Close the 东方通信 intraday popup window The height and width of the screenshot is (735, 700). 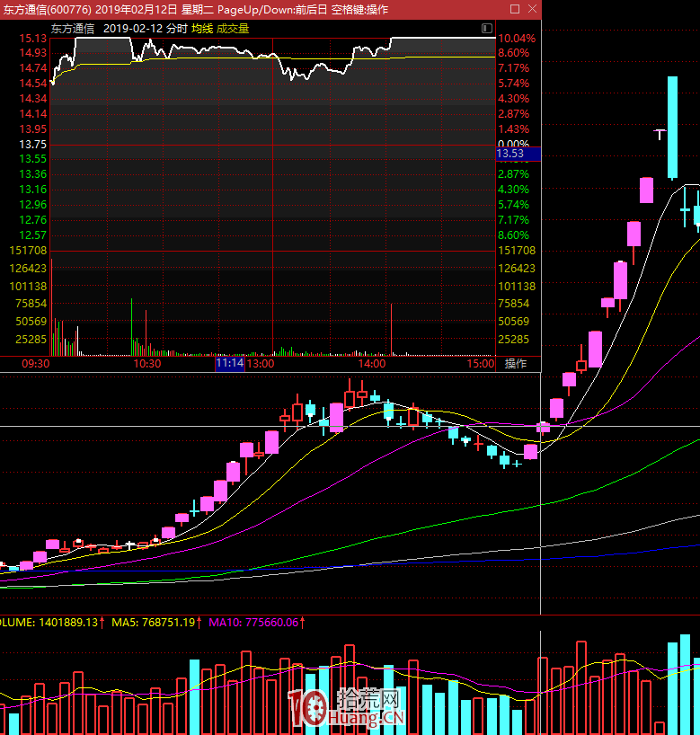[532, 9]
